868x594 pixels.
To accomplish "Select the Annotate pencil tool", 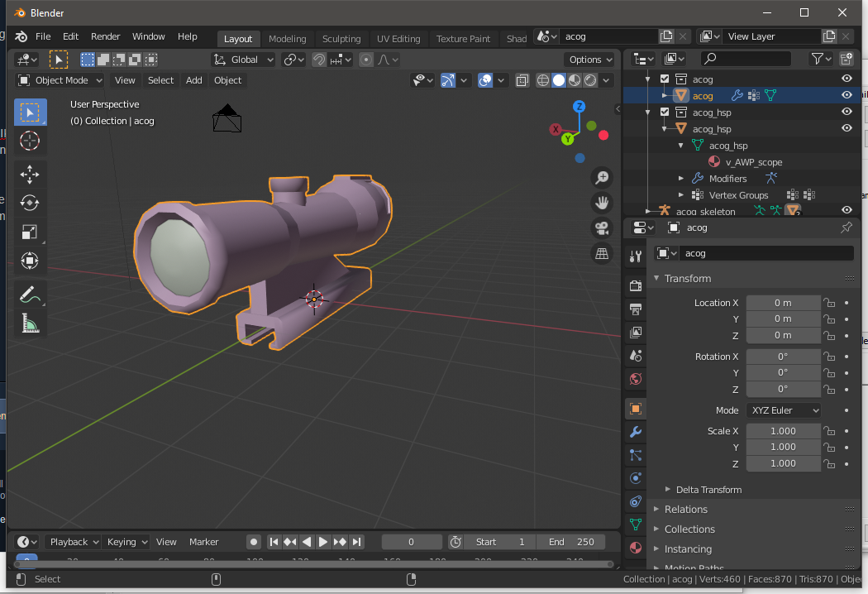I will [30, 295].
